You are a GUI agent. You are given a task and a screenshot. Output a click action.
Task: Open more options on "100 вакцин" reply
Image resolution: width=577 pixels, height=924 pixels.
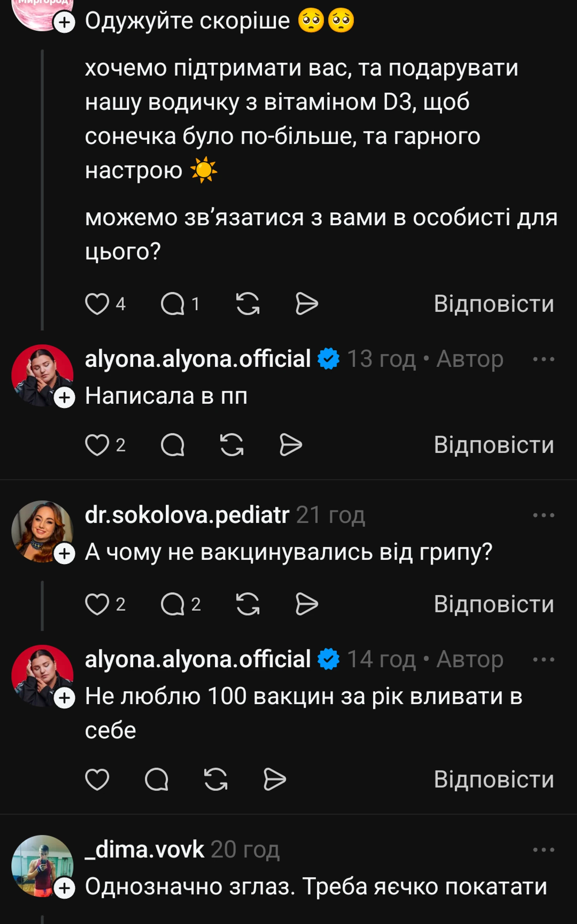(x=544, y=660)
